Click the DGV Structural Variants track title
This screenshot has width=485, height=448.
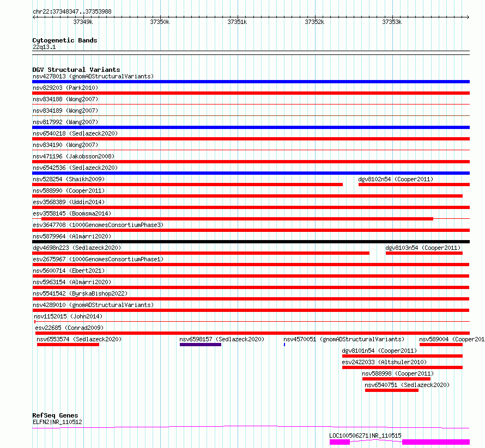coord(76,70)
